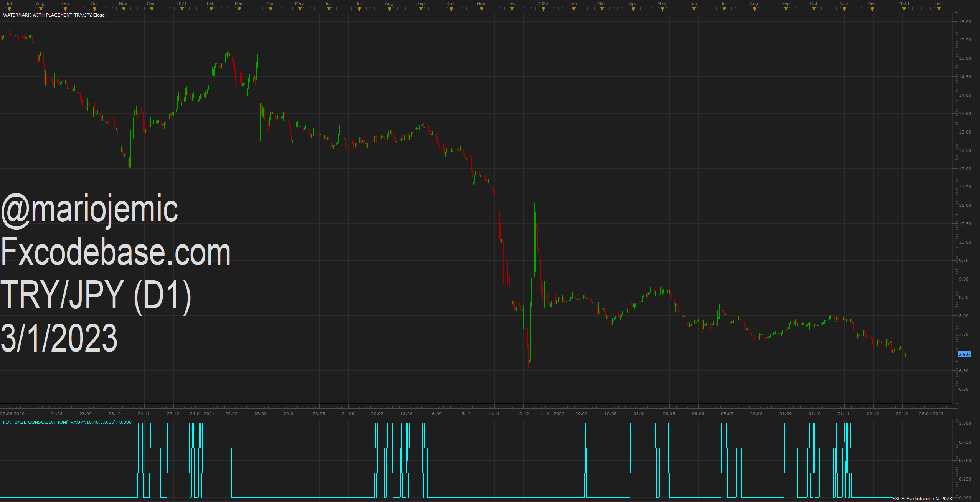Select the FLAT BASE CONSOLIDATION indicator label
The height and width of the screenshot is (502, 980).
click(67, 422)
